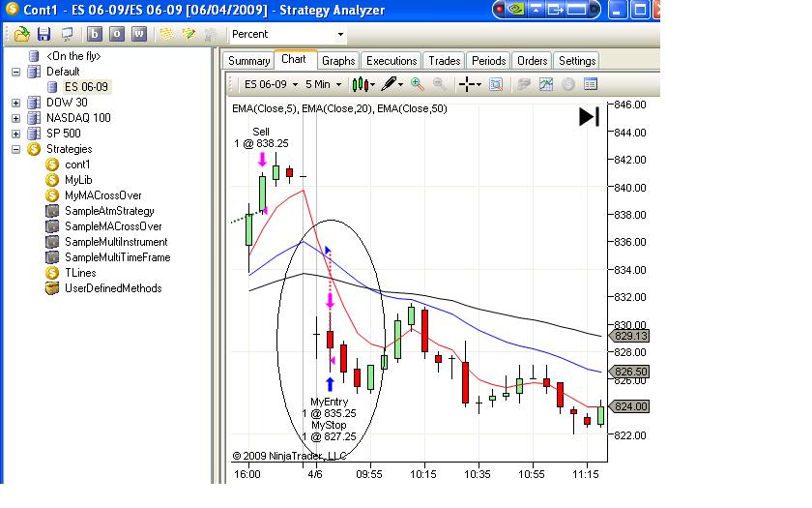Viewport: 812px width, 508px height.
Task: Open the Graphs tab
Action: [x=338, y=61]
